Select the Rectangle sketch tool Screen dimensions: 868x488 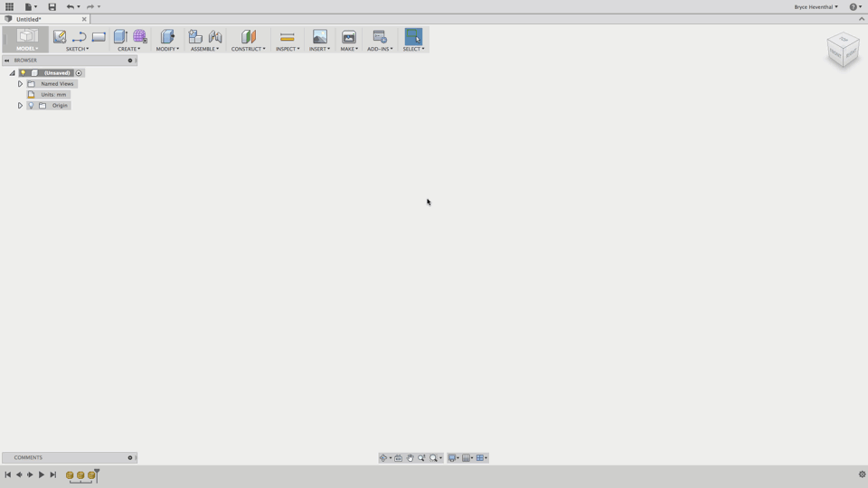point(99,36)
